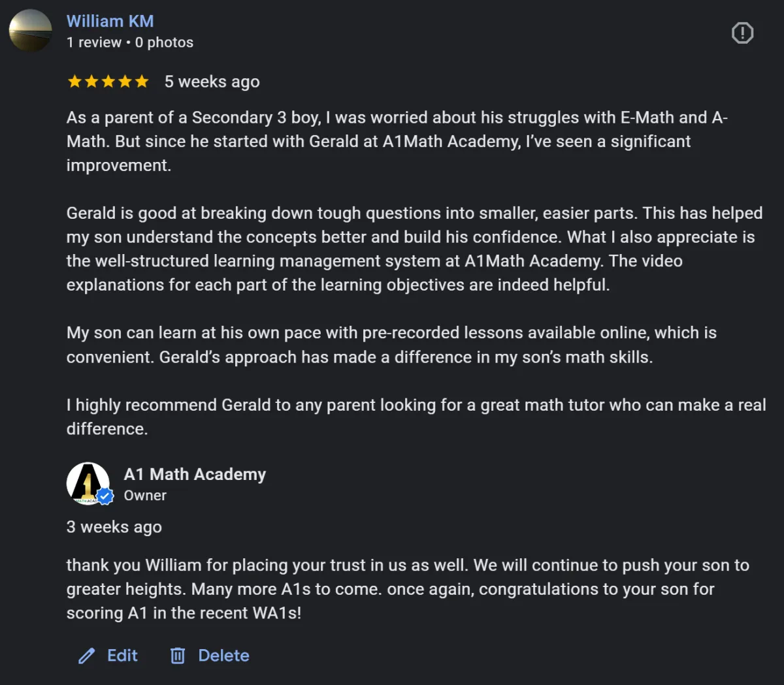Viewport: 784px width, 685px height.
Task: Open William KM's profile picture
Action: pyautogui.click(x=30, y=30)
